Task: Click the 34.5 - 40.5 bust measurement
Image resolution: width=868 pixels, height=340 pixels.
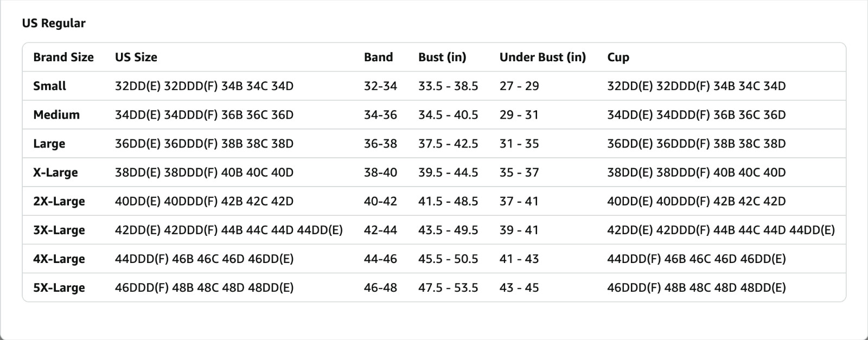Action: coord(448,114)
